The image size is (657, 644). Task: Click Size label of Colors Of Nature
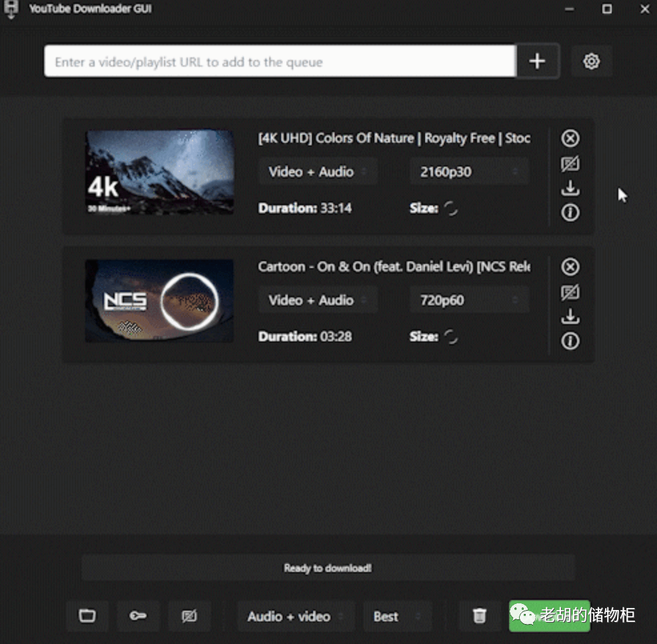click(x=424, y=208)
